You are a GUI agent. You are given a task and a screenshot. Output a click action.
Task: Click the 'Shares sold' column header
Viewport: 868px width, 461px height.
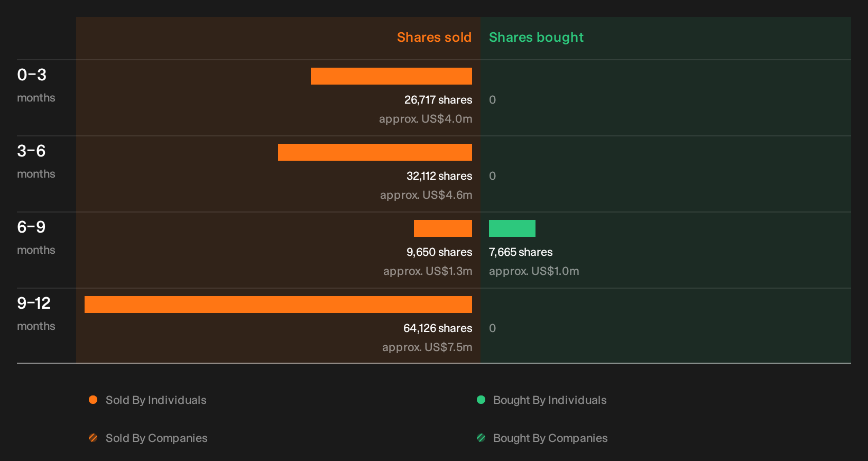tap(434, 38)
